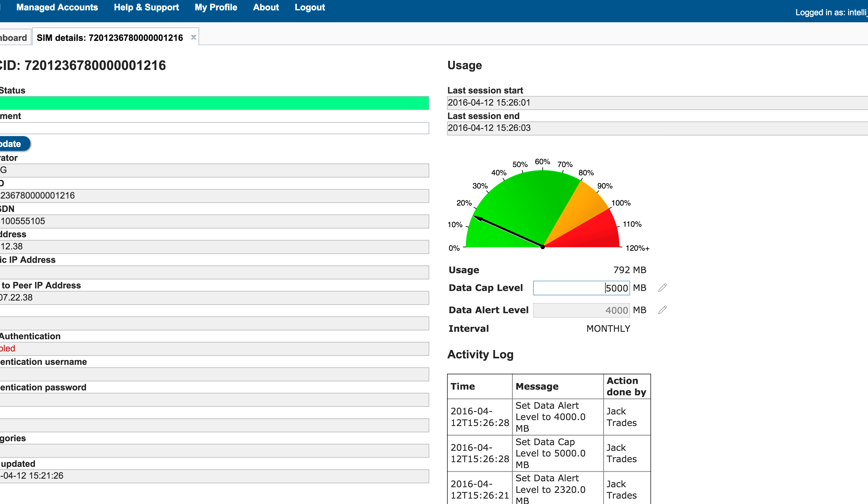
Task: Click the Data Alert Level edit pencil
Action: pos(662,310)
